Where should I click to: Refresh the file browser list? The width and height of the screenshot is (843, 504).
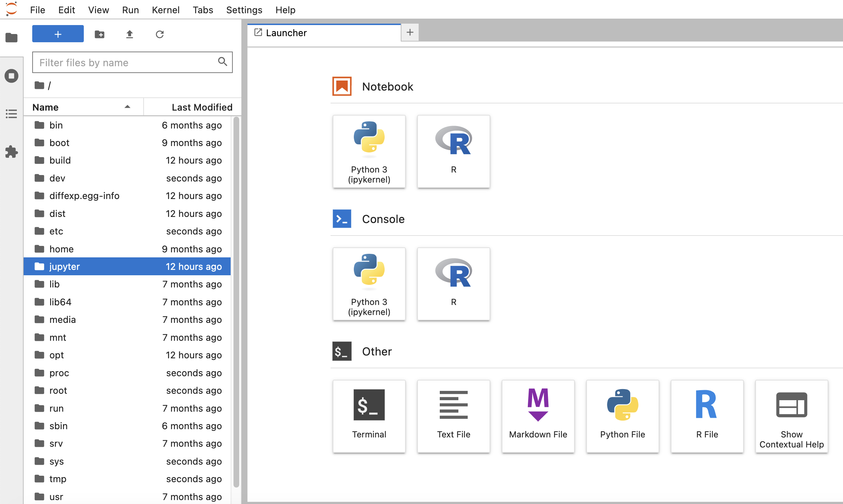160,34
